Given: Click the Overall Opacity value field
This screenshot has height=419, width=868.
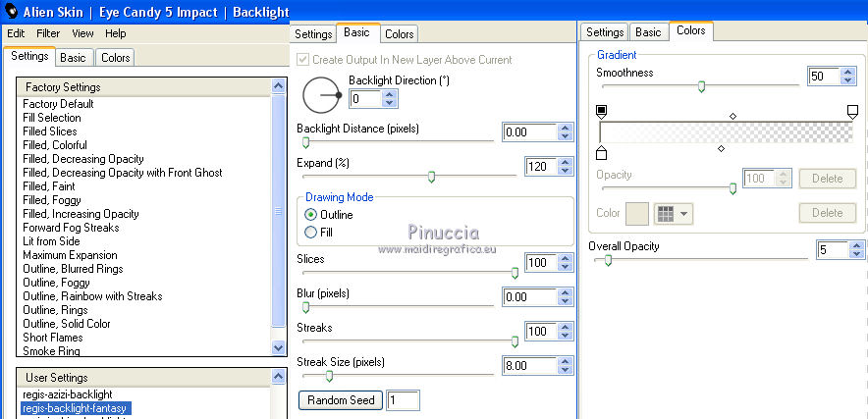Looking at the screenshot, I should coord(833,250).
